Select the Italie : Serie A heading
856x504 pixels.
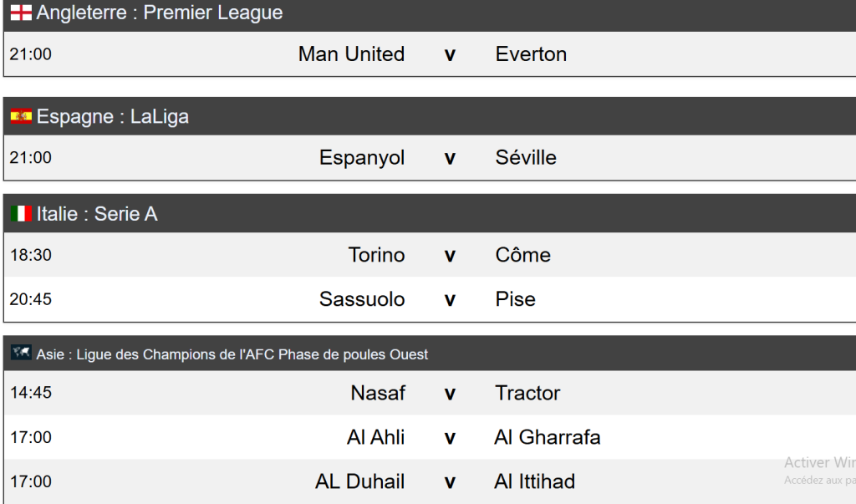97,214
